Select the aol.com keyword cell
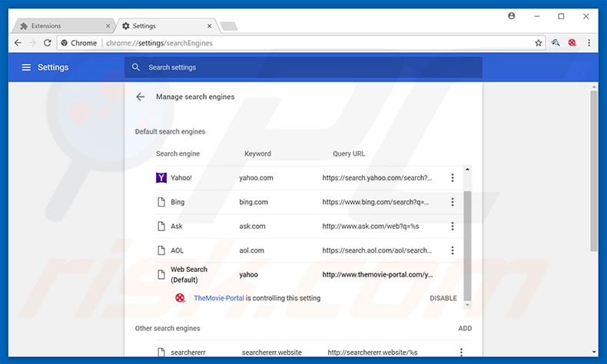The width and height of the screenshot is (607, 364). click(251, 250)
